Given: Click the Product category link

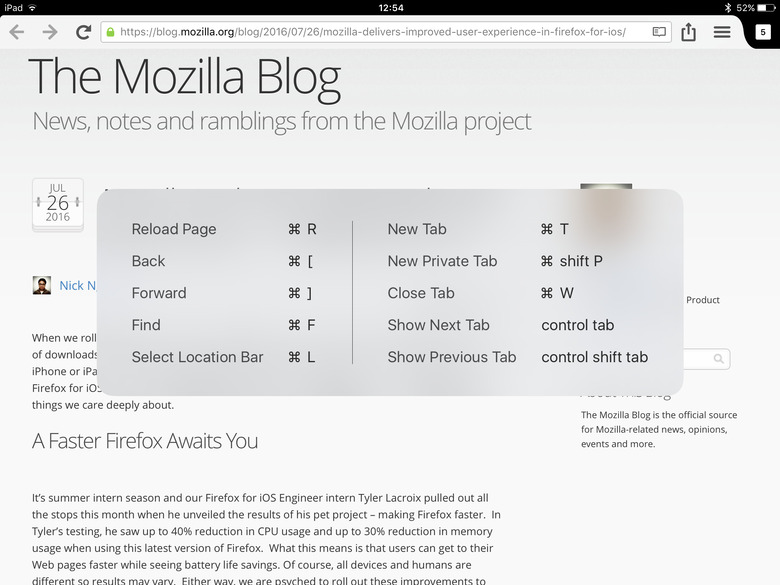Looking at the screenshot, I should (703, 300).
